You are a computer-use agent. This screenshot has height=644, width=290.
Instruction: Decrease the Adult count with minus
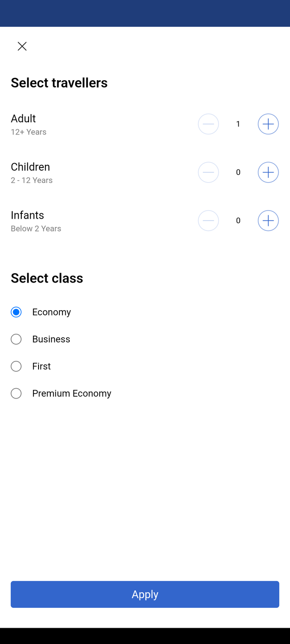208,124
